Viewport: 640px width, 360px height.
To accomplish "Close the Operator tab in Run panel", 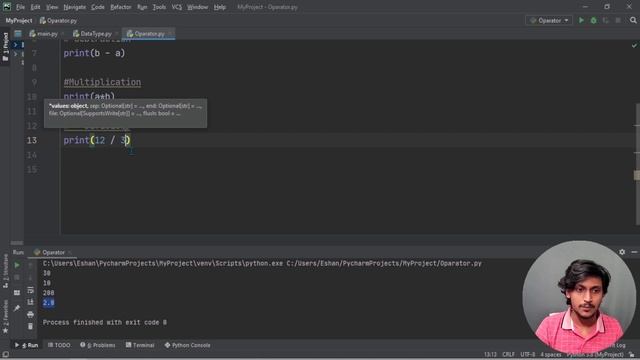I will (69, 253).
